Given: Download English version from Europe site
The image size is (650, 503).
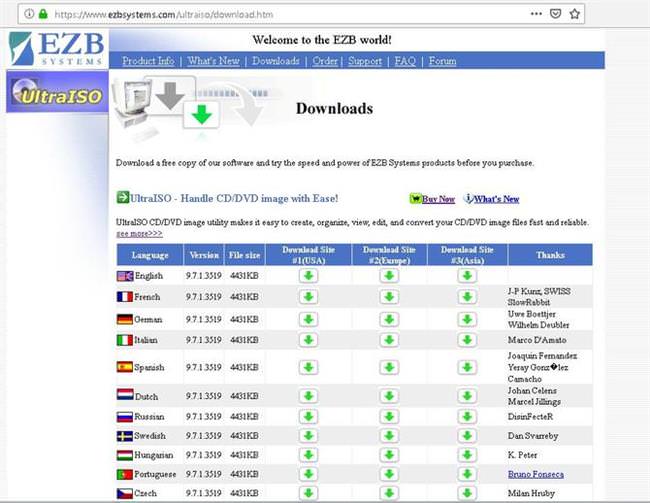Looking at the screenshot, I should click(389, 276).
